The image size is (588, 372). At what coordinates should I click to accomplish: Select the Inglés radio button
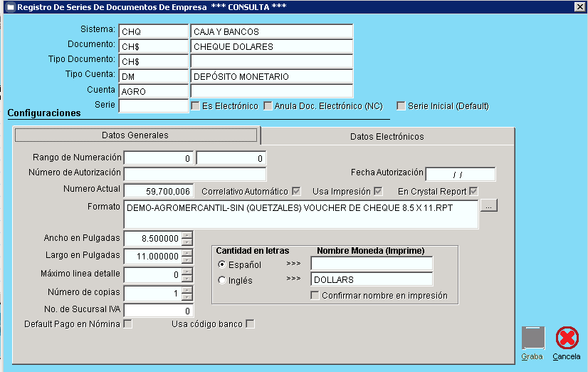click(x=222, y=280)
